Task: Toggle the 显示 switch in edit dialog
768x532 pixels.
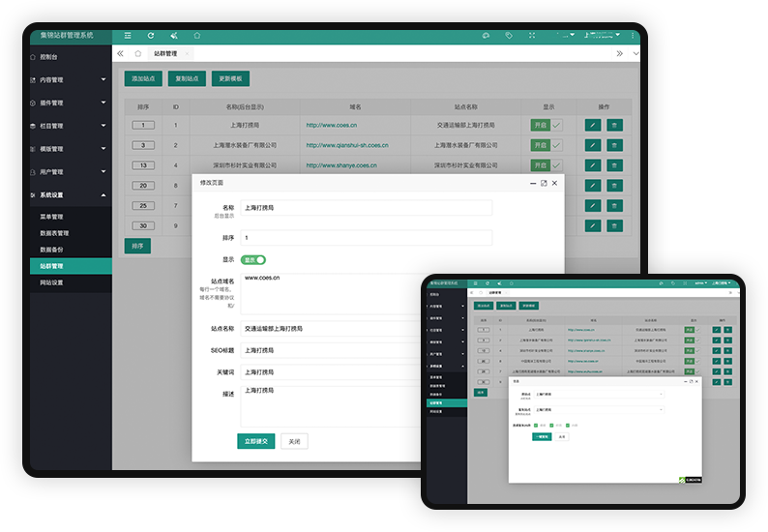Action: tap(253, 259)
